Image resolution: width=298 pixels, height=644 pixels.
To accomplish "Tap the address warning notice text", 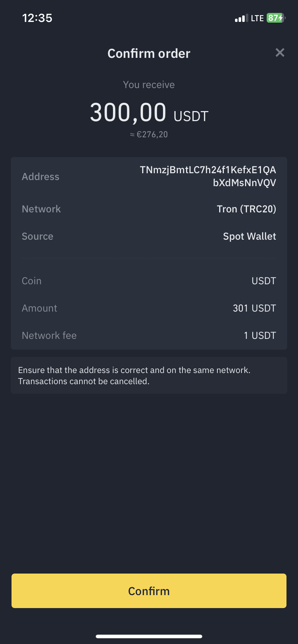I will coord(134,376).
